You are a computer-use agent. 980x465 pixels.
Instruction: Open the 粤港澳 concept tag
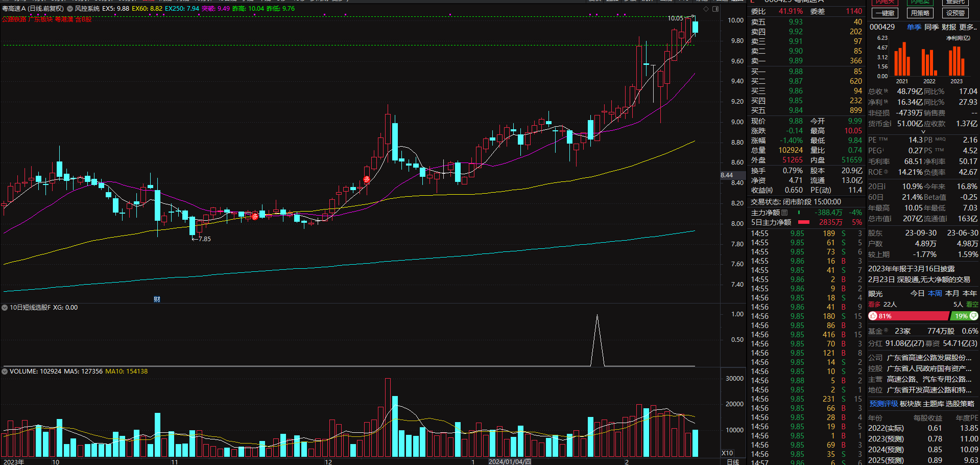pyautogui.click(x=64, y=19)
